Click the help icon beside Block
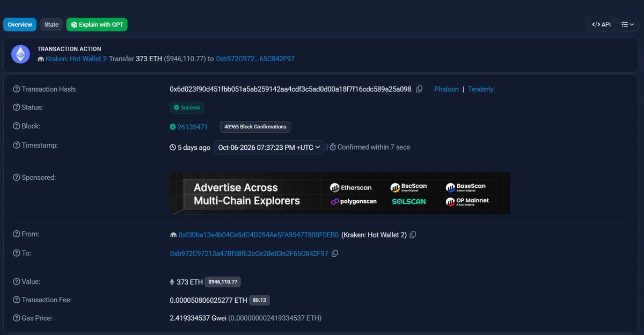The image size is (644, 335). [16, 126]
